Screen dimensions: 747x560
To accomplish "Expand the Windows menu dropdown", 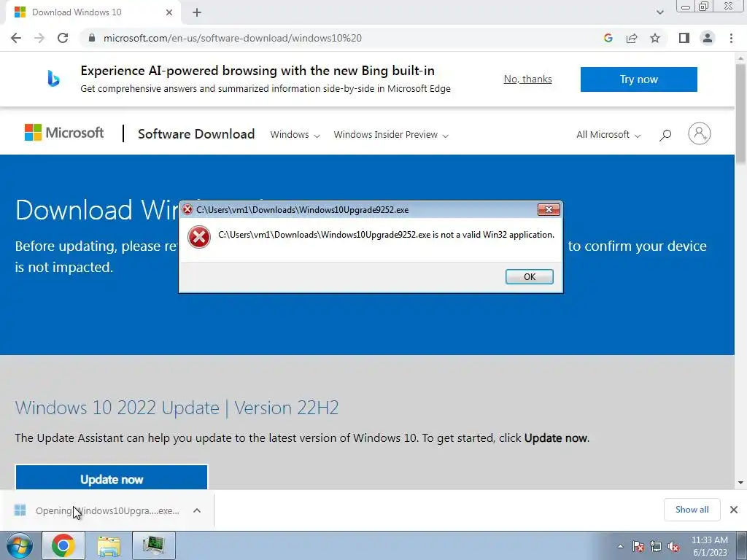I will [295, 135].
